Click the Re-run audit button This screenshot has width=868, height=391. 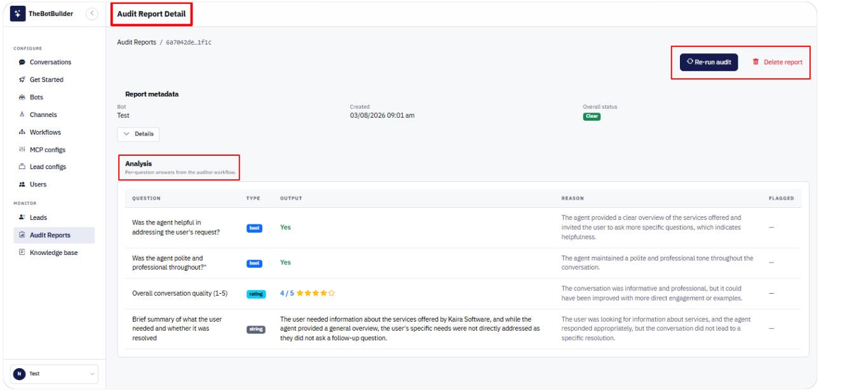click(709, 62)
